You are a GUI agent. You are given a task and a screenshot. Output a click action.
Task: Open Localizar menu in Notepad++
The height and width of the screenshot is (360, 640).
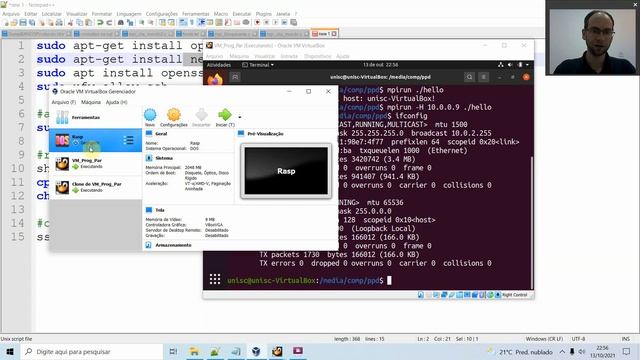(52, 14)
